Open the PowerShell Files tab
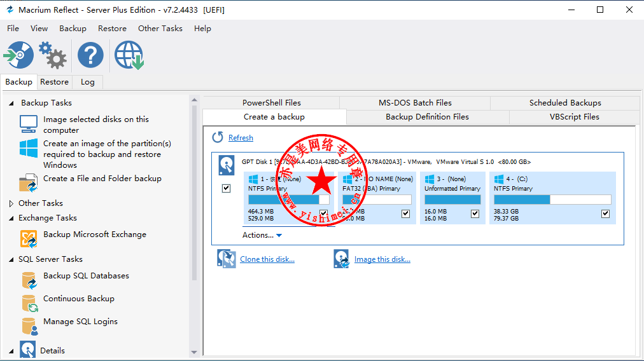 point(272,102)
